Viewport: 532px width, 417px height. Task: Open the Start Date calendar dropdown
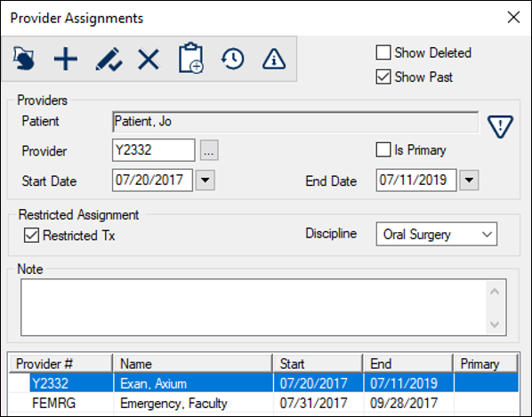(x=206, y=180)
